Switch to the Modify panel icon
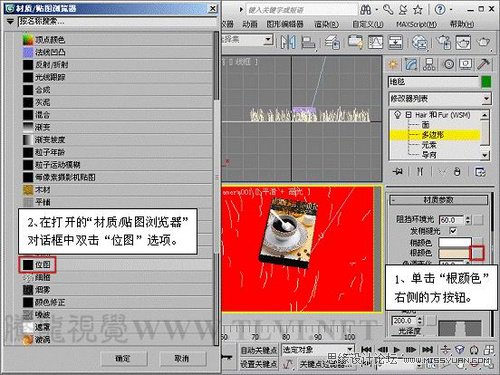The height and width of the screenshot is (375, 500). (x=411, y=64)
